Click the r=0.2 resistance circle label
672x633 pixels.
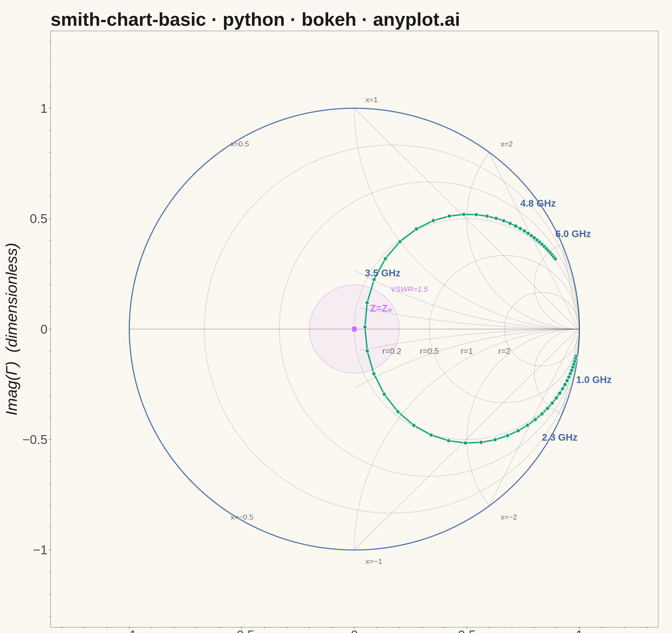[x=391, y=351]
